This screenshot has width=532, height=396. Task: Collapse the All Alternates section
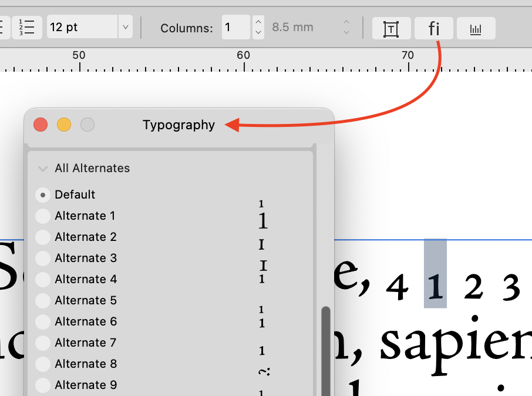click(x=42, y=168)
